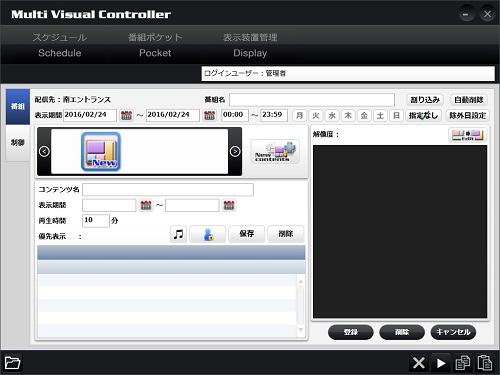This screenshot has width=500, height=375.
Task: Toggle Thursday 木 day button
Action: click(348, 116)
